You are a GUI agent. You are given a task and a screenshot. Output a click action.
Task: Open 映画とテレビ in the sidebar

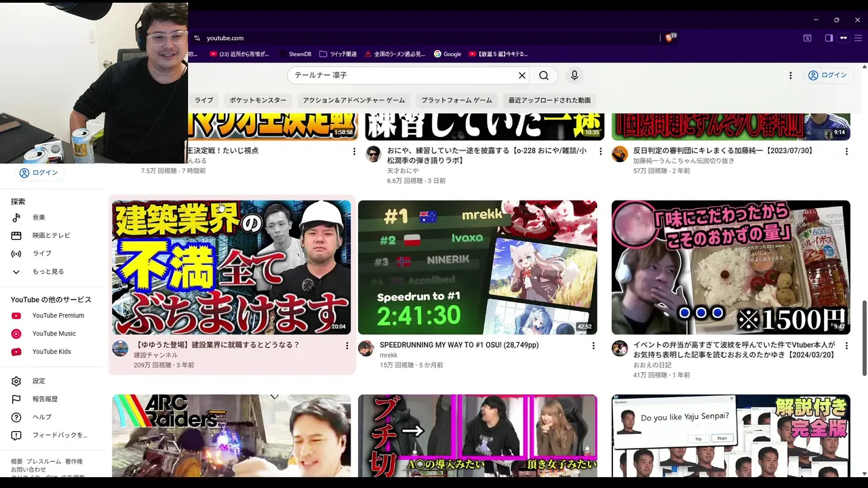tap(52, 235)
